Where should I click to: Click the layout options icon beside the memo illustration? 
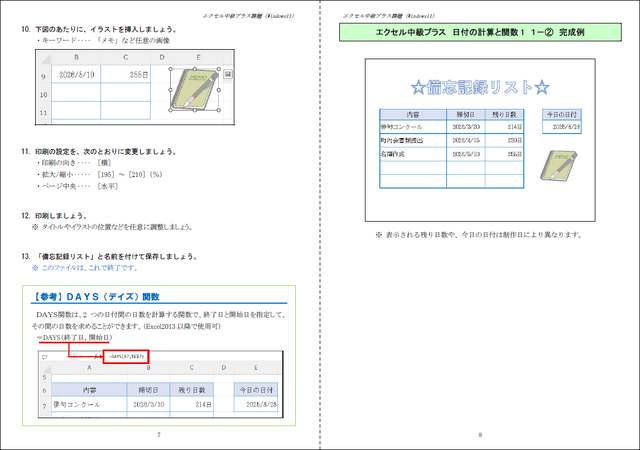(x=229, y=75)
